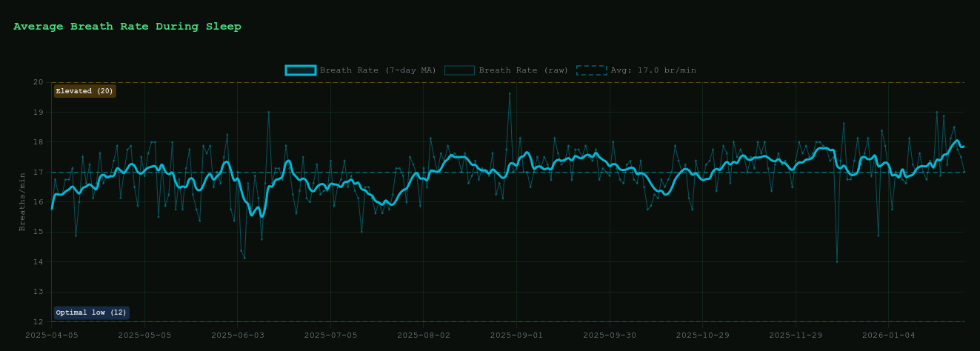Toggle the Breath Rate (7-day MA) legend label
This screenshot has height=351, width=980.
[x=352, y=70]
